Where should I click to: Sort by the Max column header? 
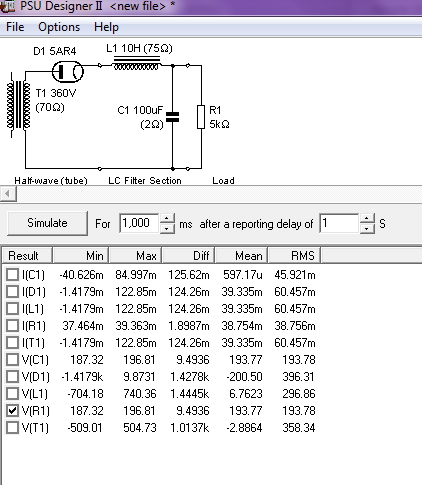[x=135, y=256]
